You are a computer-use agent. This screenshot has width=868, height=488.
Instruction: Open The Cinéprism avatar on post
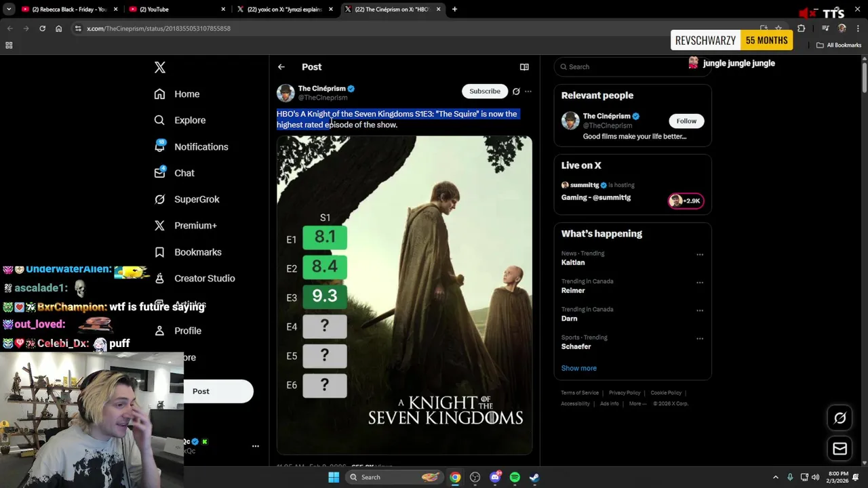(285, 93)
